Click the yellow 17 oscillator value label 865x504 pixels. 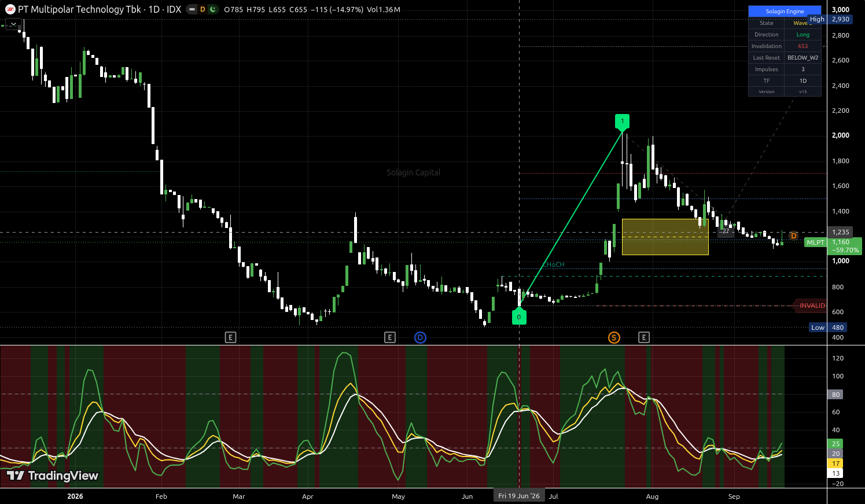[835, 463]
